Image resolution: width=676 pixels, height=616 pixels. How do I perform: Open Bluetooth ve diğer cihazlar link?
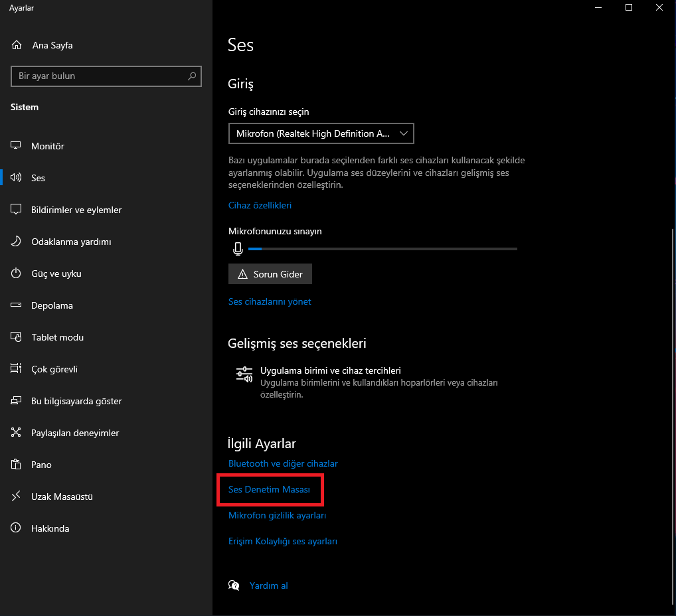coord(283,463)
